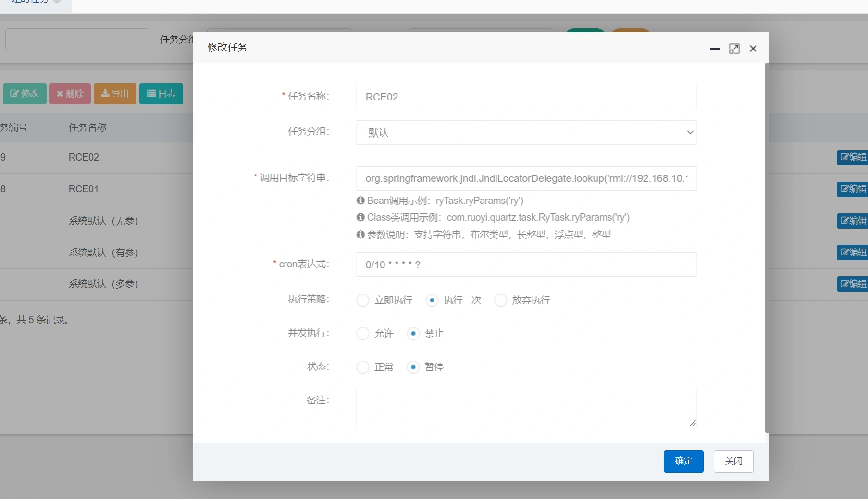Click the 修改 edit toolbar button
The width and height of the screenshot is (868, 502).
[25, 94]
